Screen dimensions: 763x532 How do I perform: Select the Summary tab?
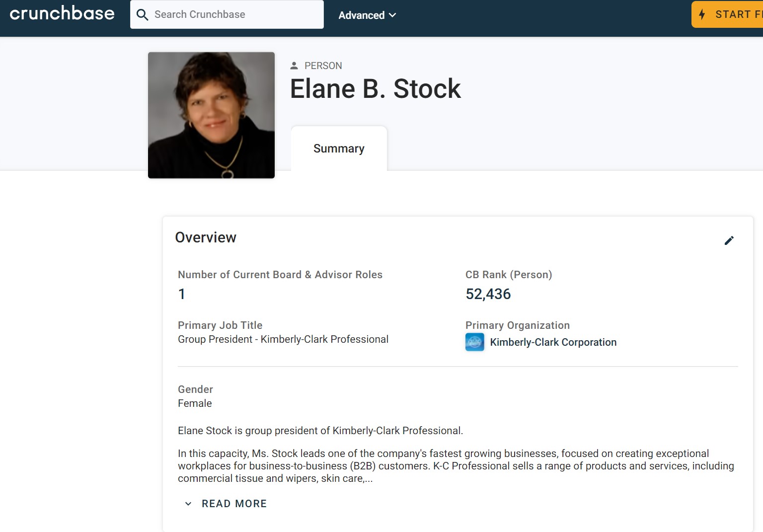pos(339,149)
